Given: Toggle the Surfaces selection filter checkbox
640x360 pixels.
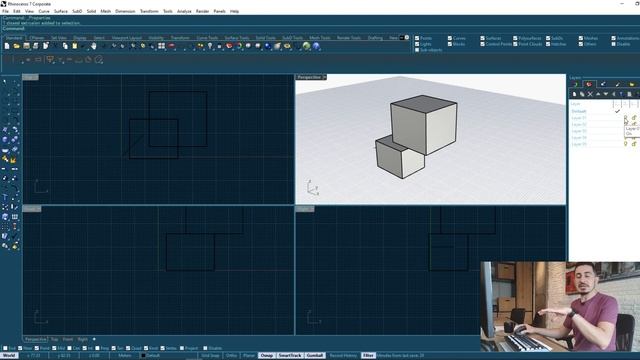Looking at the screenshot, I should point(482,38).
